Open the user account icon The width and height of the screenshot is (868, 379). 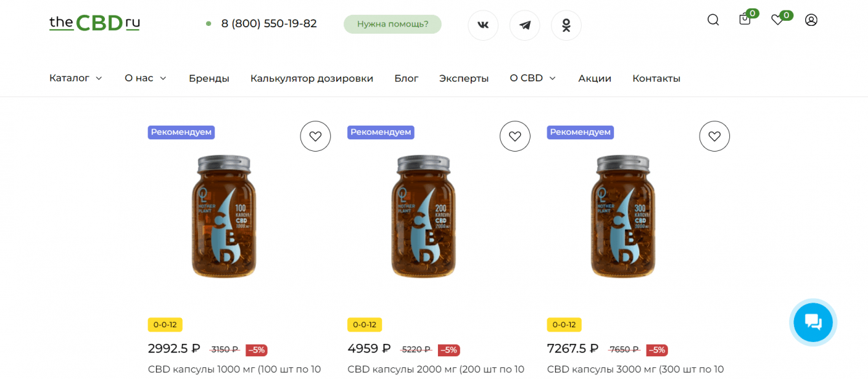[811, 20]
